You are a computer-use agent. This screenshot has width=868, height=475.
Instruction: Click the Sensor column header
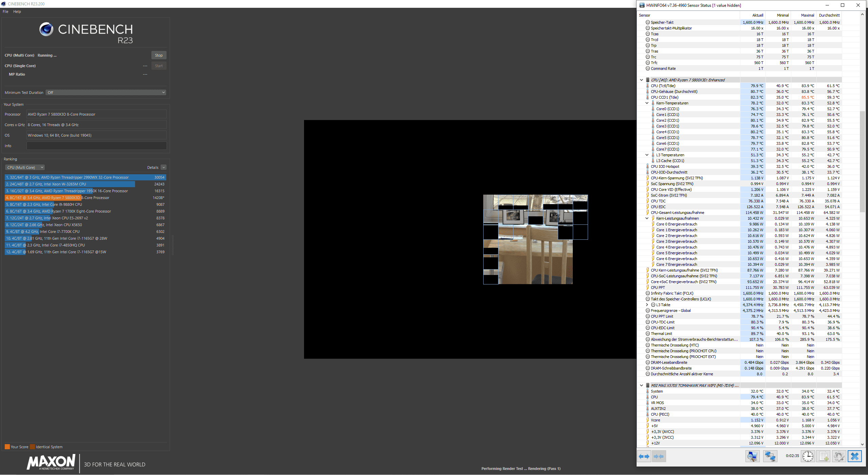click(688, 15)
